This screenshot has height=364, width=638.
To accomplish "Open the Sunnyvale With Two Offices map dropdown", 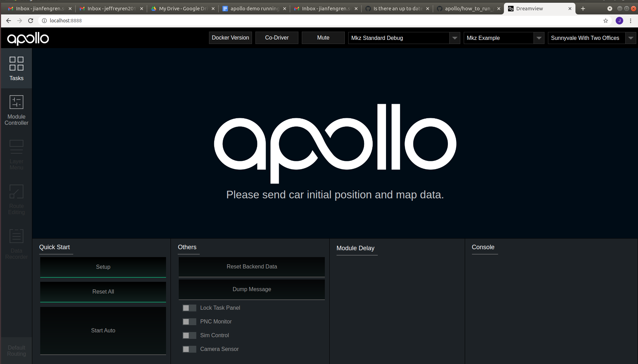I will [x=631, y=38].
